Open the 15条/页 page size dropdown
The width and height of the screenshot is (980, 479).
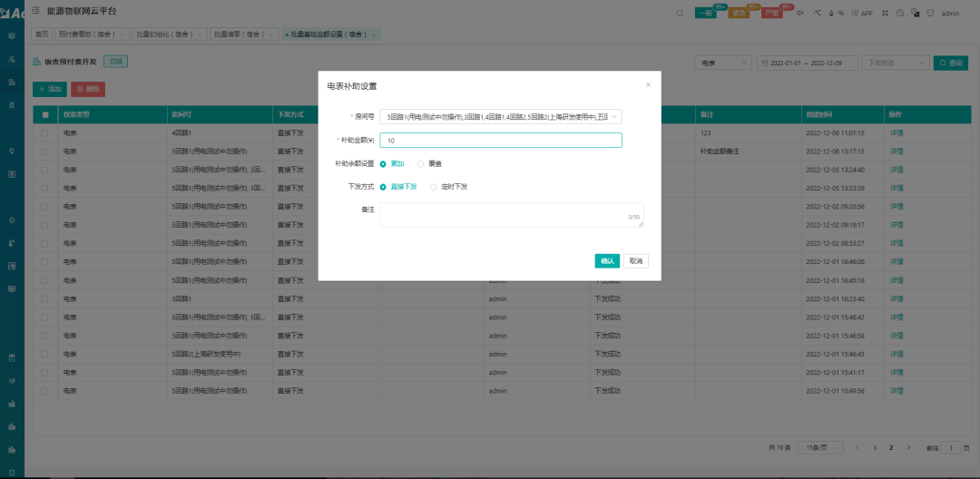(820, 448)
